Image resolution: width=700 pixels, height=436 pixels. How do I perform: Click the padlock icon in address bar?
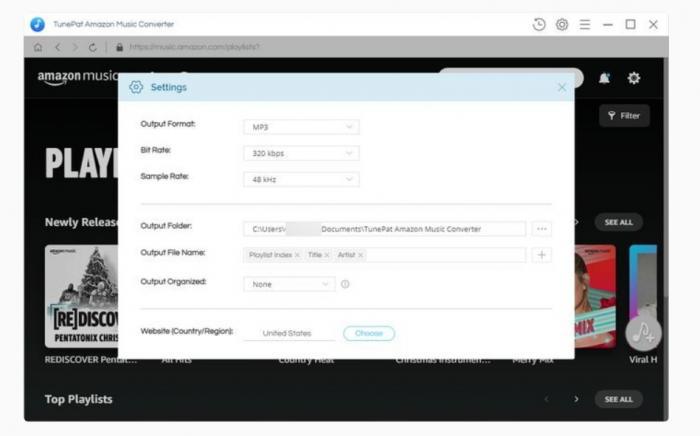(x=119, y=47)
